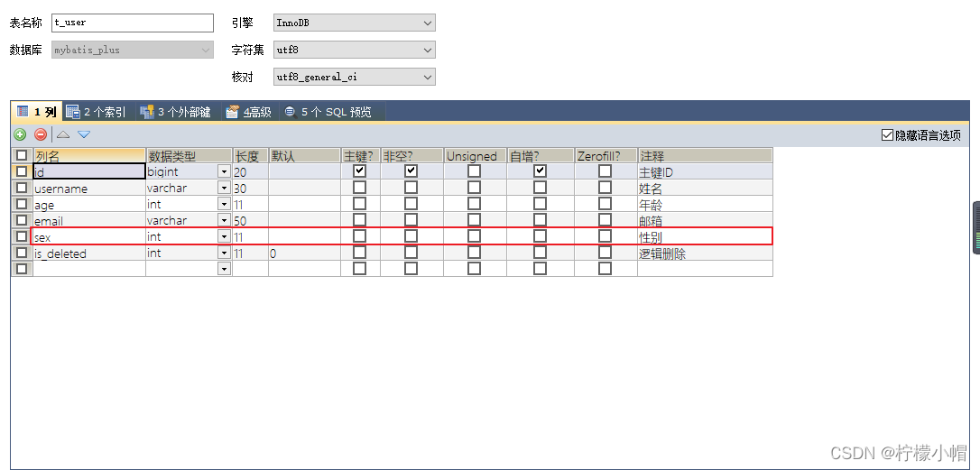Tick row selector checkbox for email row
Viewport: 980px width, 470px height.
coord(22,219)
